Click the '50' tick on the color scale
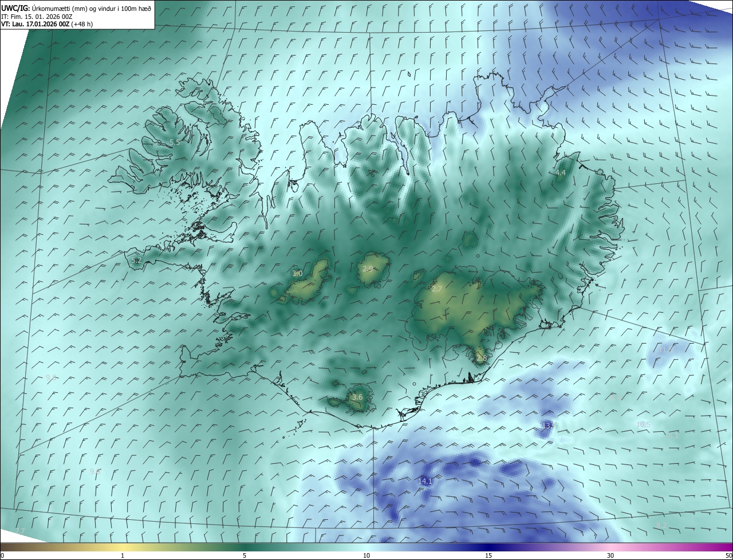 pyautogui.click(x=728, y=556)
